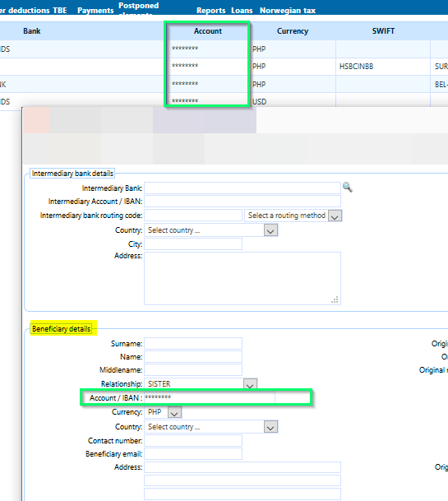This screenshot has height=501, width=448.
Task: Open the Postponed elements menu tab
Action: tap(139, 8)
